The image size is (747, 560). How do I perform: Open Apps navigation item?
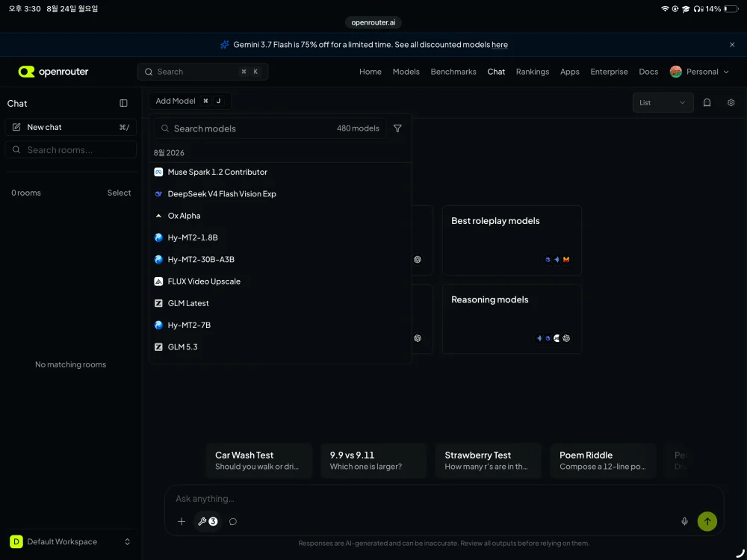569,72
